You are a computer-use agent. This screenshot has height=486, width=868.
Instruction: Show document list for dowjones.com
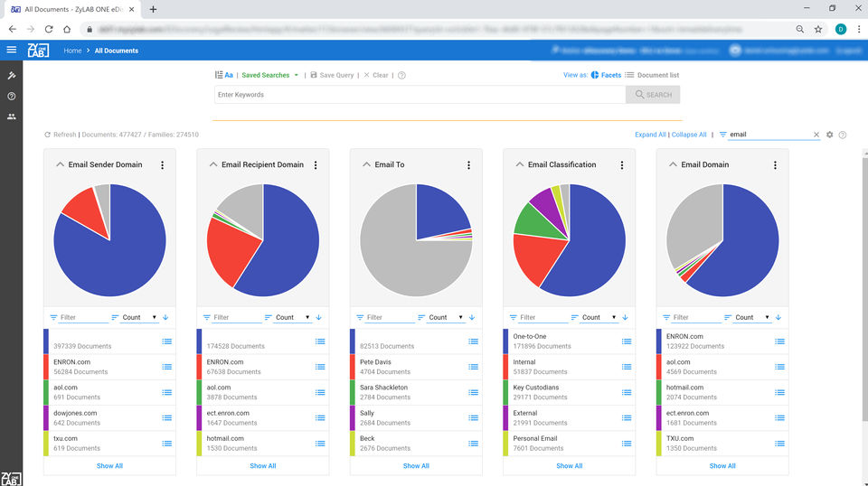coord(166,418)
